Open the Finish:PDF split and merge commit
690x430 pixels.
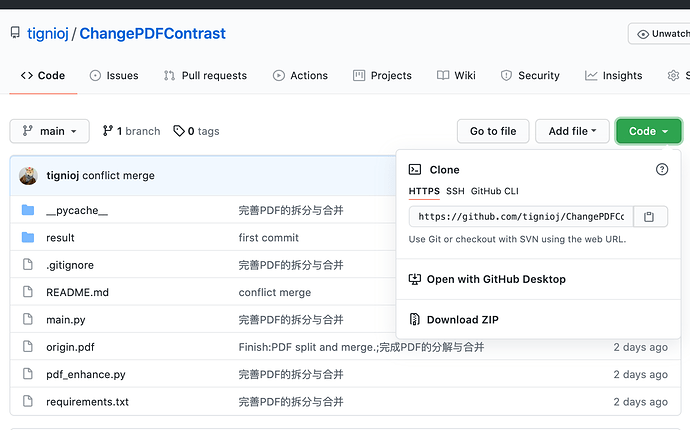coord(361,347)
